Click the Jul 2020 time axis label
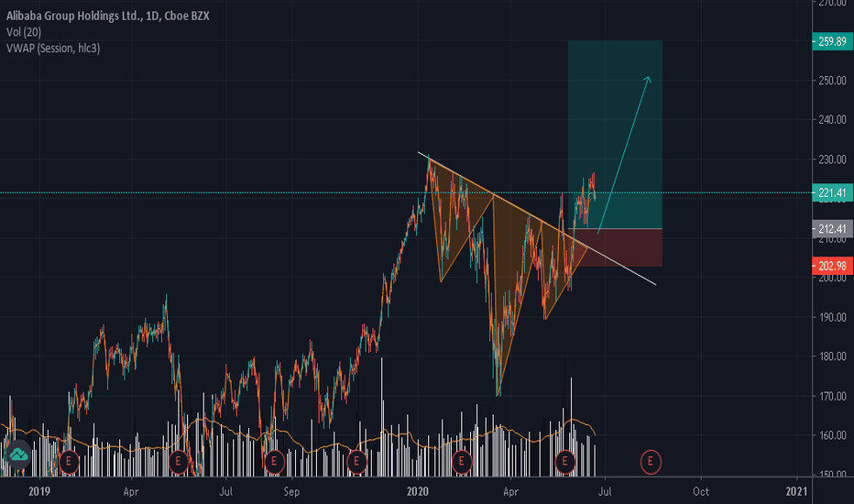Image resolution: width=854 pixels, height=504 pixels. pos(605,491)
